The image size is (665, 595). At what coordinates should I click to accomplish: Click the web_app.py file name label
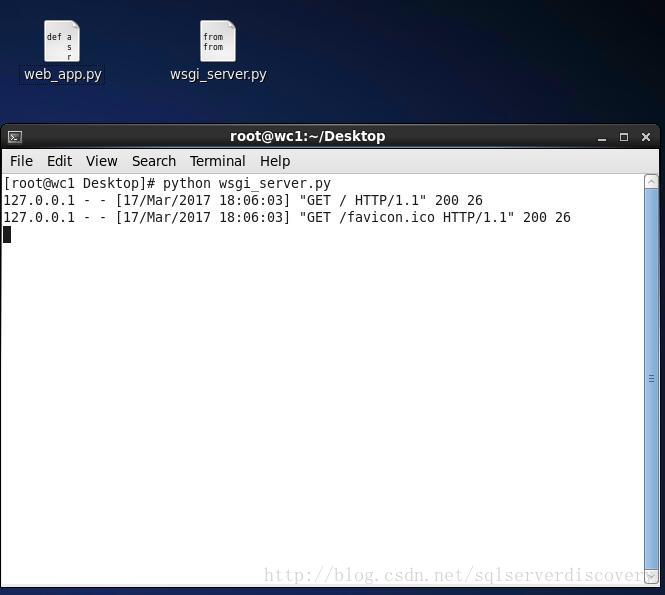(63, 74)
